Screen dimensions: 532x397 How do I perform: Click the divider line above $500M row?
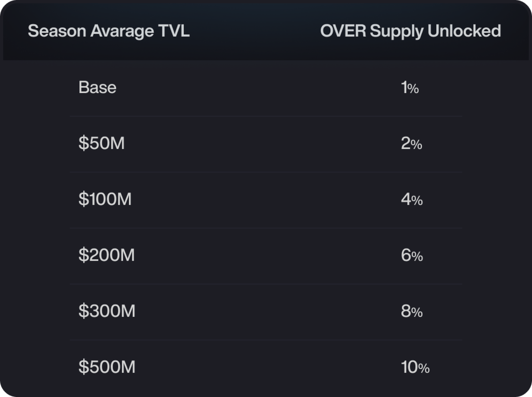click(266, 340)
